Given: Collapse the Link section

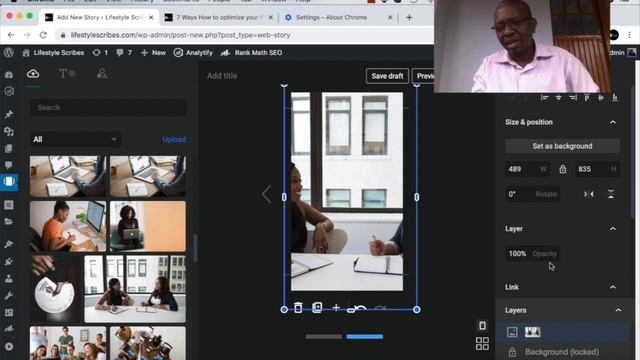Looking at the screenshot, I should [613, 287].
